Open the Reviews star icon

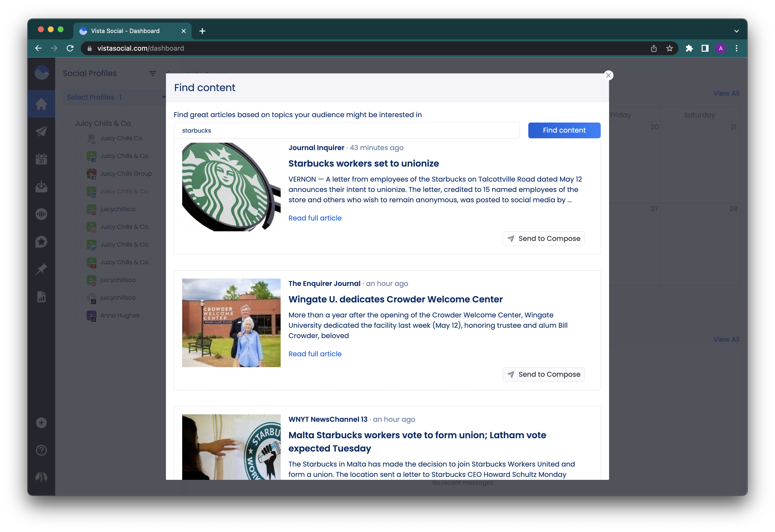click(x=41, y=242)
